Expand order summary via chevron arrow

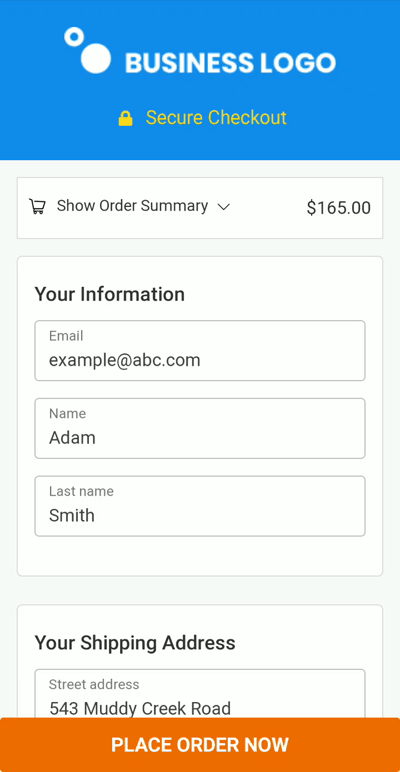(224, 207)
